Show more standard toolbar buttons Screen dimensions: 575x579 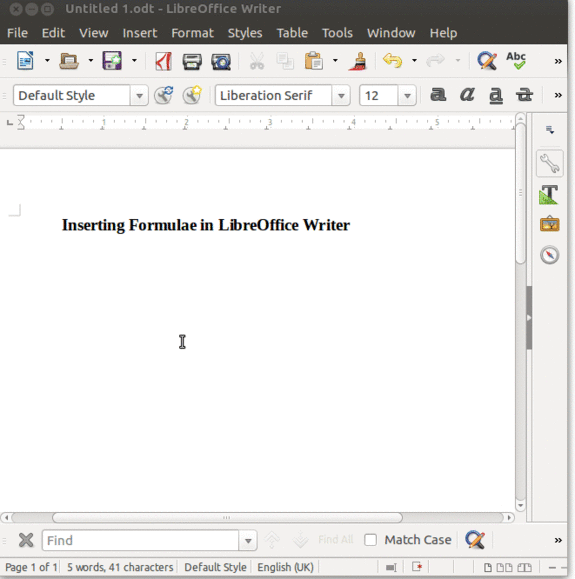click(x=558, y=61)
